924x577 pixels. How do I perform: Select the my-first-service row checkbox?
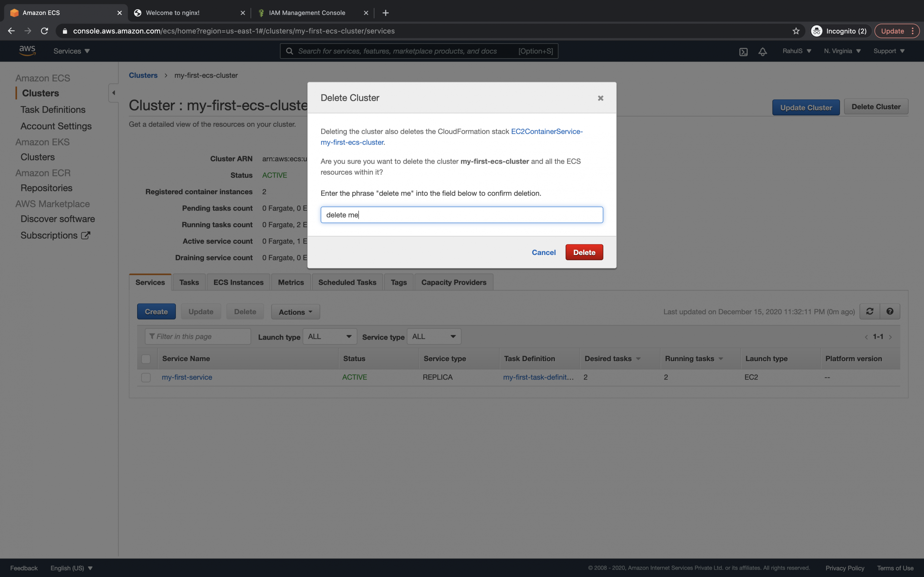(146, 377)
